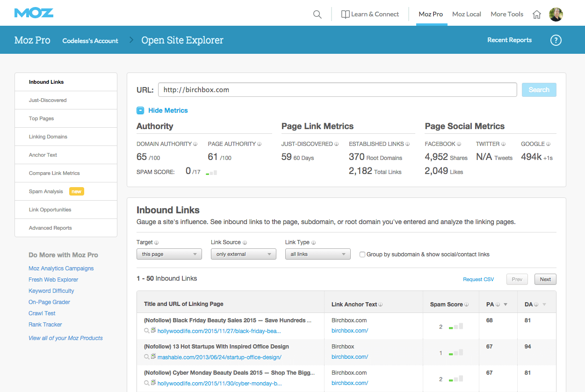Image resolution: width=585 pixels, height=392 pixels.
Task: Collapse metrics with the minus icon
Action: click(140, 111)
